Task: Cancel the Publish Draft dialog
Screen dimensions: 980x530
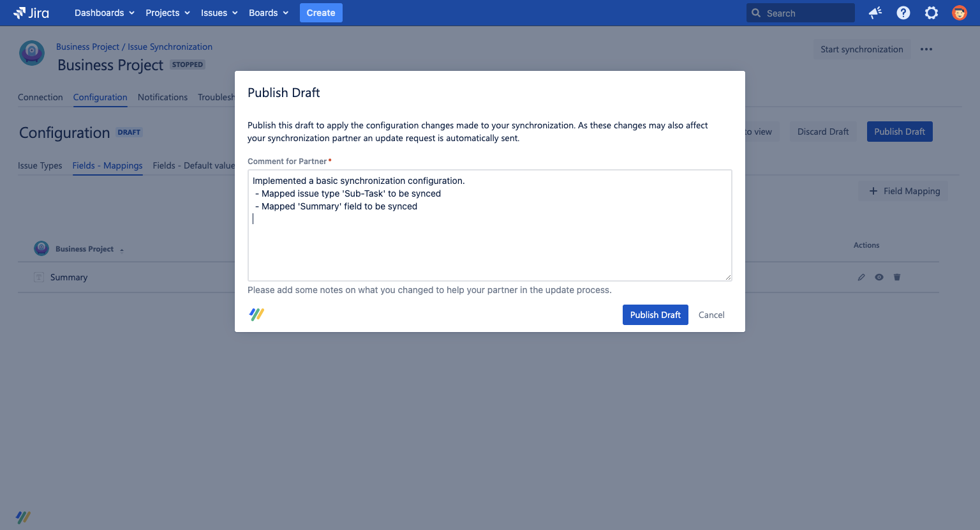Action: (711, 314)
